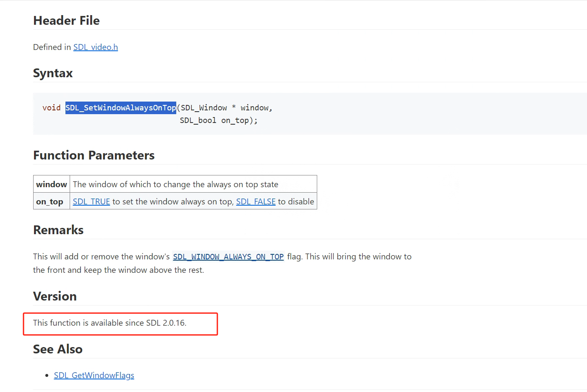Click the highlighted SDL_SetWindowAlwaysOnTop function name
Viewport: 587px width, 392px height.
pos(121,108)
